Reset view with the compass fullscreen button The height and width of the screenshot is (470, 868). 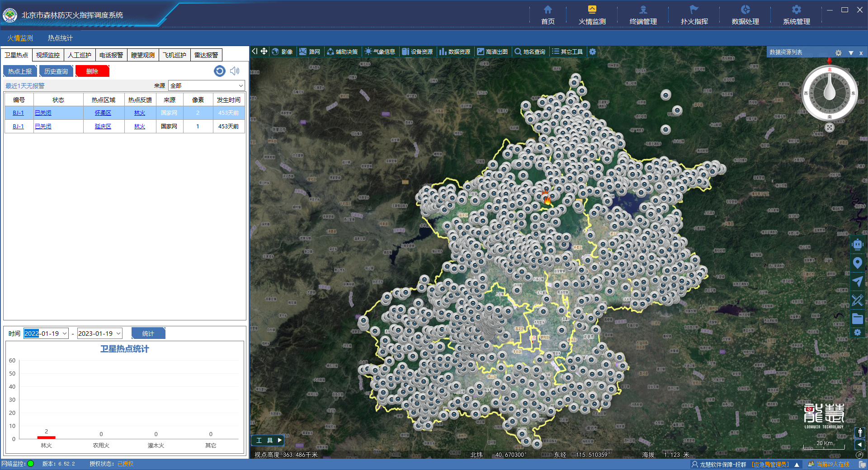click(x=830, y=127)
